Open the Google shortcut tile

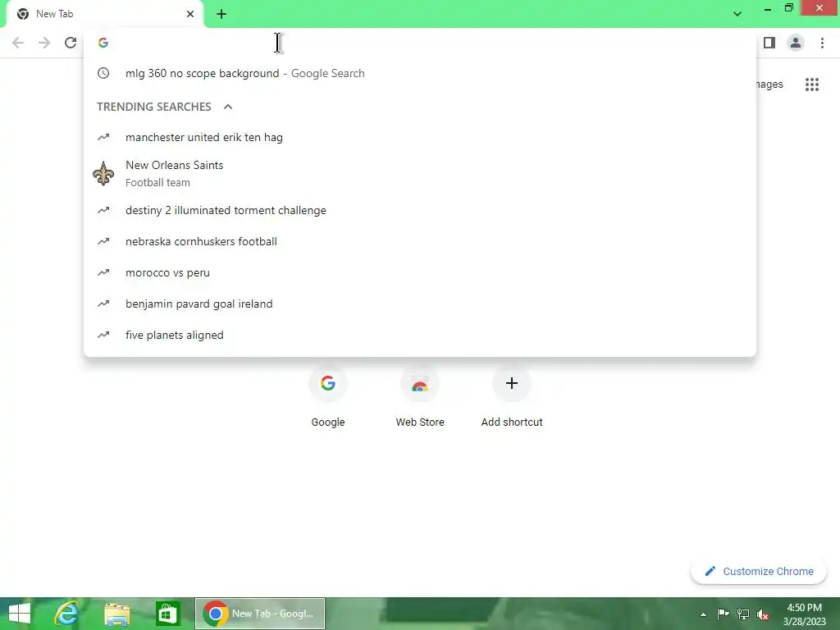[x=328, y=395]
